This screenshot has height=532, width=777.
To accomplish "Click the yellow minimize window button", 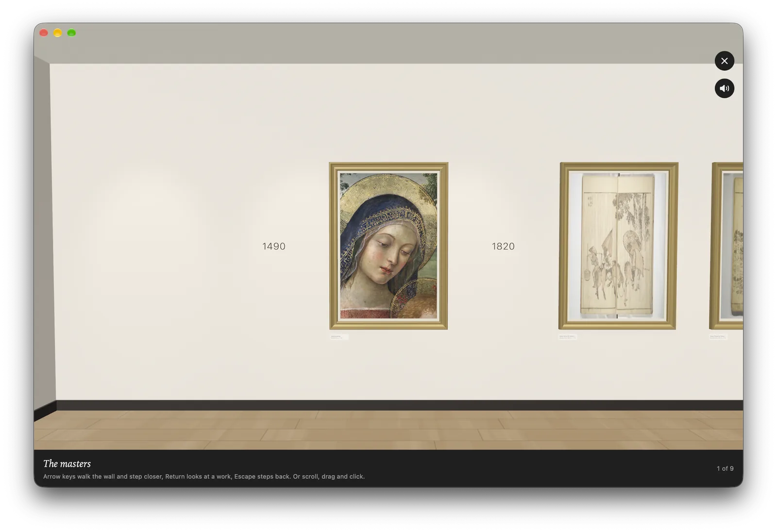I will point(58,33).
